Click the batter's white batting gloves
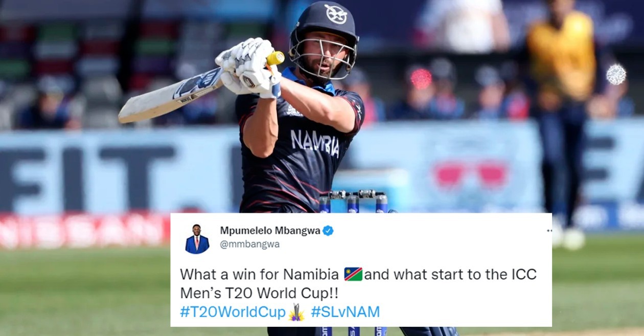 point(249,66)
